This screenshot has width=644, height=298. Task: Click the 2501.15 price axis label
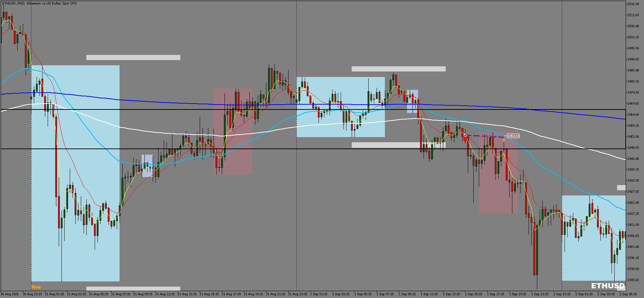[x=633, y=37]
